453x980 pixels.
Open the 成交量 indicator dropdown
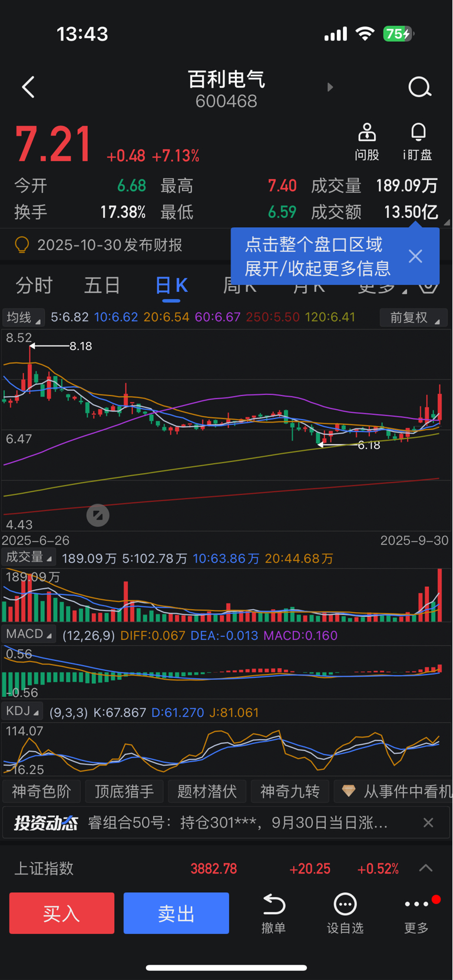pos(28,557)
